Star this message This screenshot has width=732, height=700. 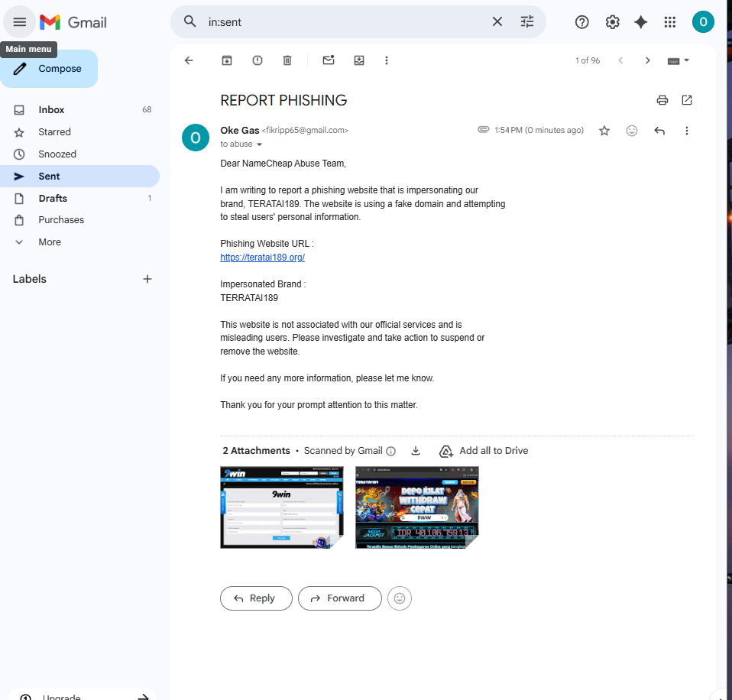click(x=604, y=131)
